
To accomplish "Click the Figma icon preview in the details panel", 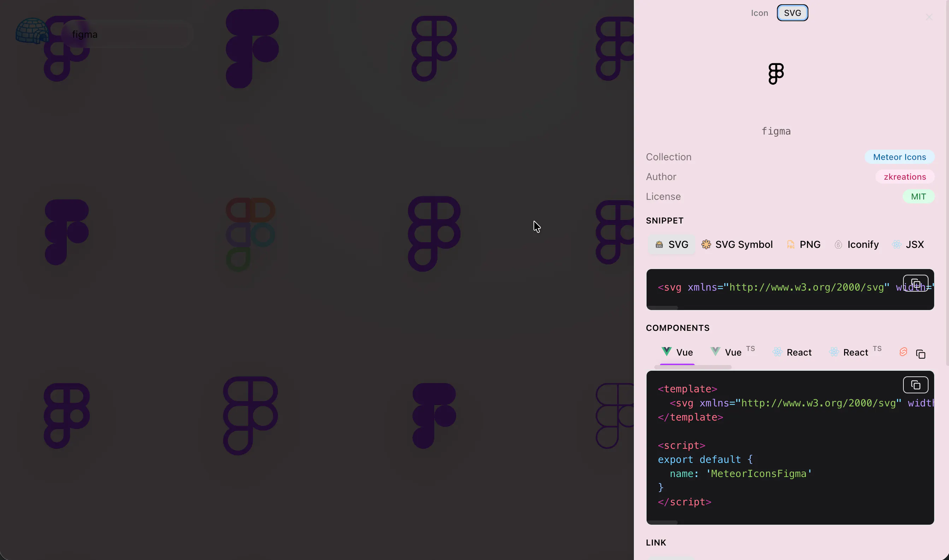I will pyautogui.click(x=776, y=74).
